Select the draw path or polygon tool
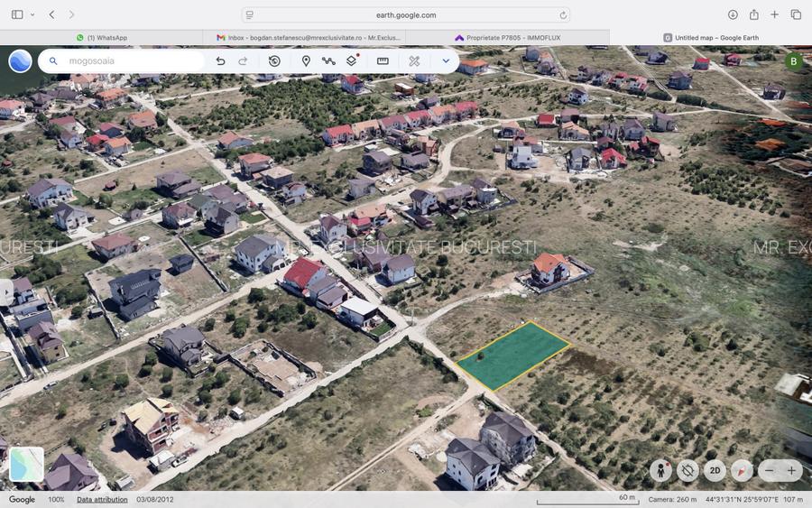The image size is (812, 508). (328, 61)
